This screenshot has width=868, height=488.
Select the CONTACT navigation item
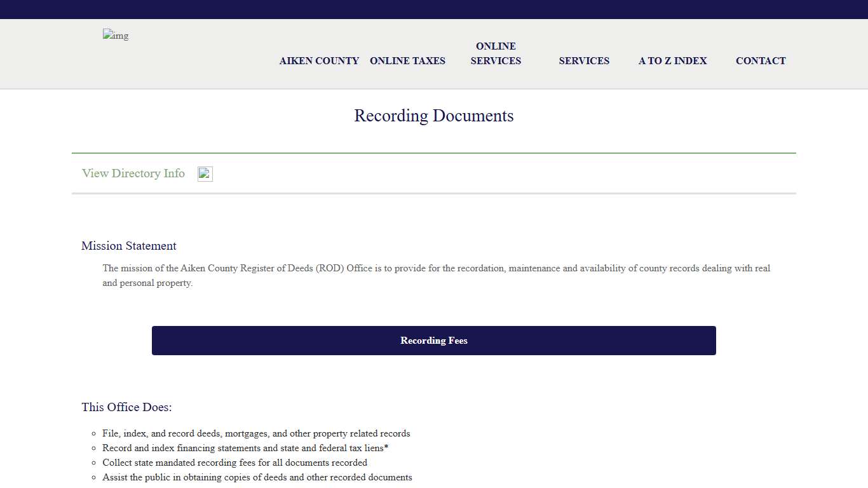(761, 60)
